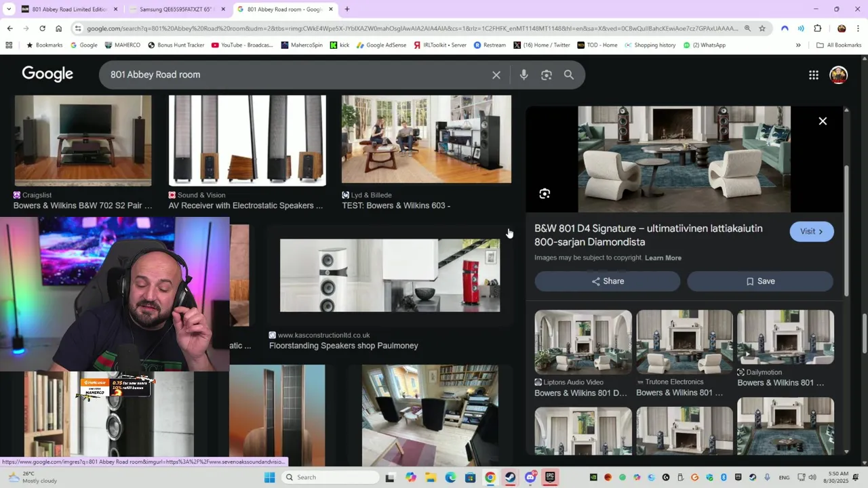This screenshot has width=868, height=488.
Task: Open Chrome apps grid in bookmarks bar
Action: coord(9,45)
